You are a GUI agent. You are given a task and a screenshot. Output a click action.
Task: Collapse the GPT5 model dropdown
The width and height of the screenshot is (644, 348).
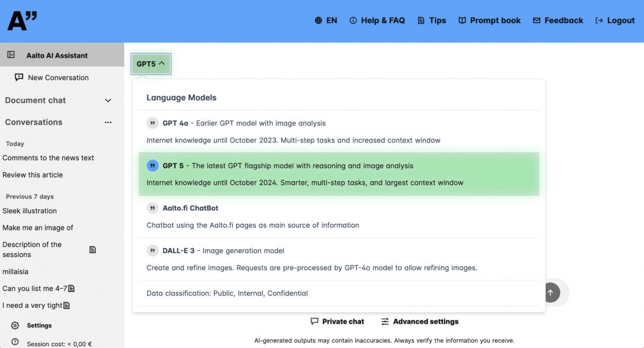151,64
